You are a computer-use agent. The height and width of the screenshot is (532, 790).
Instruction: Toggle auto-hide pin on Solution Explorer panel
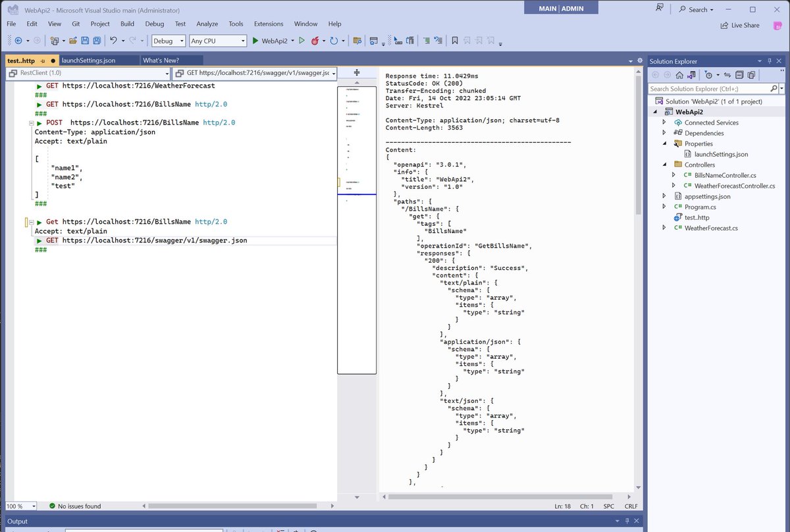tap(769, 61)
